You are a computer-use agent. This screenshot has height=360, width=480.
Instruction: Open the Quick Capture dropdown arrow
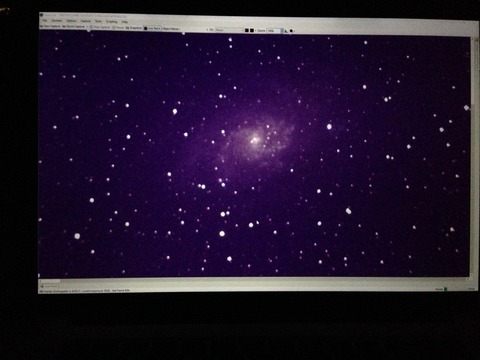point(87,27)
